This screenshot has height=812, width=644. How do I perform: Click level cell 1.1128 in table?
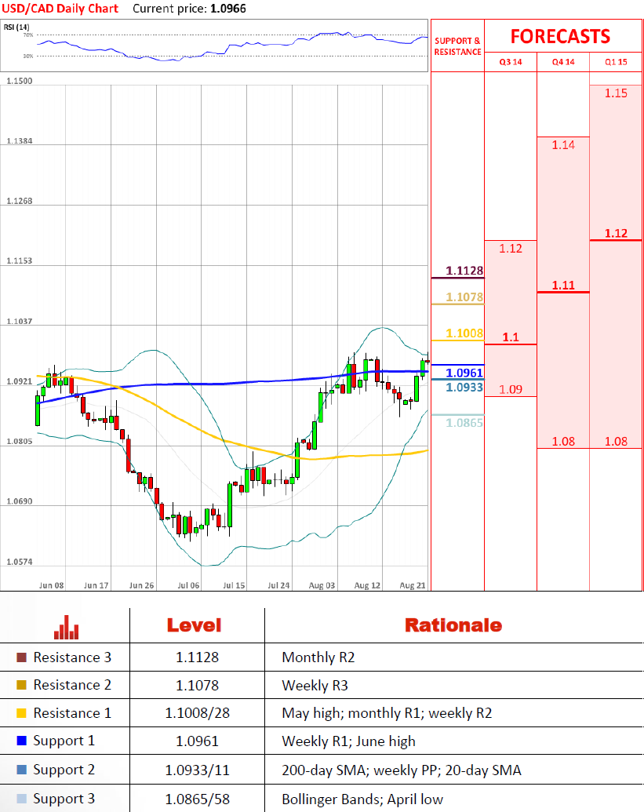[197, 657]
